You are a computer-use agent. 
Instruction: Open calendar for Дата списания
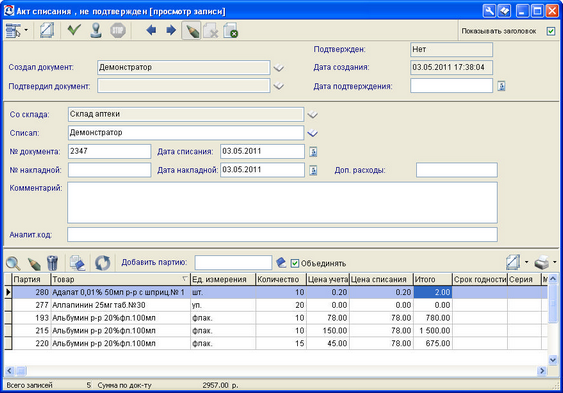click(313, 152)
